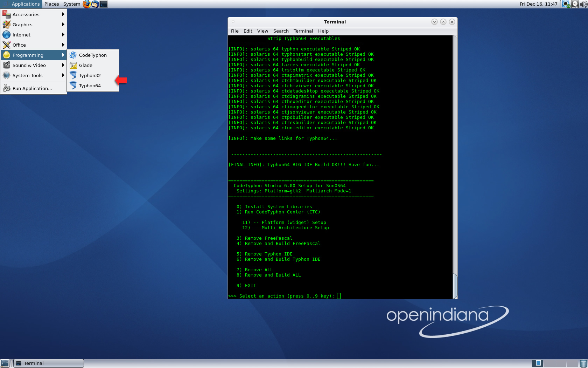Click the '7) Remove ALL' line

[254, 270]
